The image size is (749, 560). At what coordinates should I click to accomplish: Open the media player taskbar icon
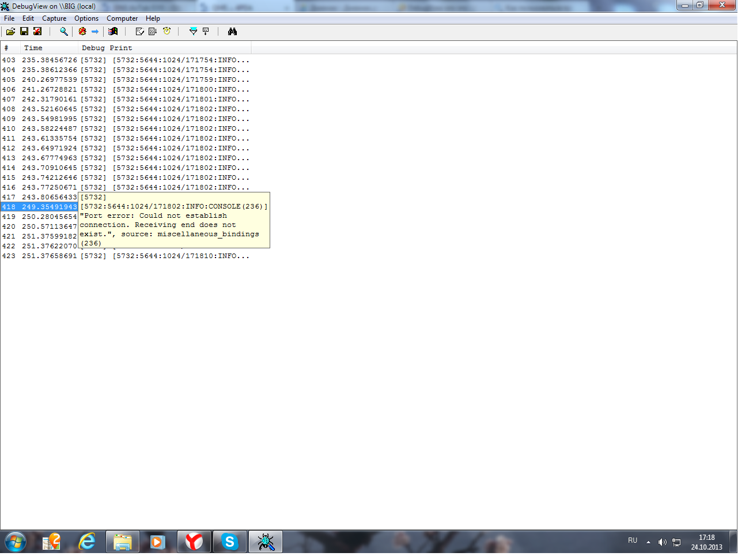(x=158, y=542)
